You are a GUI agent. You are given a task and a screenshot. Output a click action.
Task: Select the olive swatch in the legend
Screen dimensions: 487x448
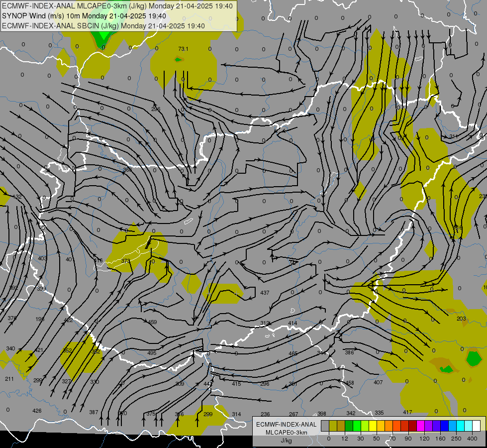[333, 426]
